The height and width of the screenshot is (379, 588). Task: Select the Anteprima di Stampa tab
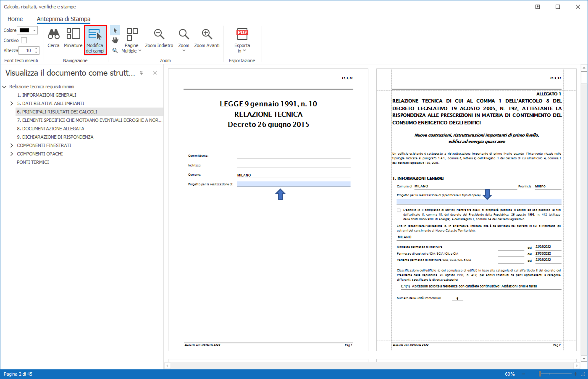coord(63,19)
